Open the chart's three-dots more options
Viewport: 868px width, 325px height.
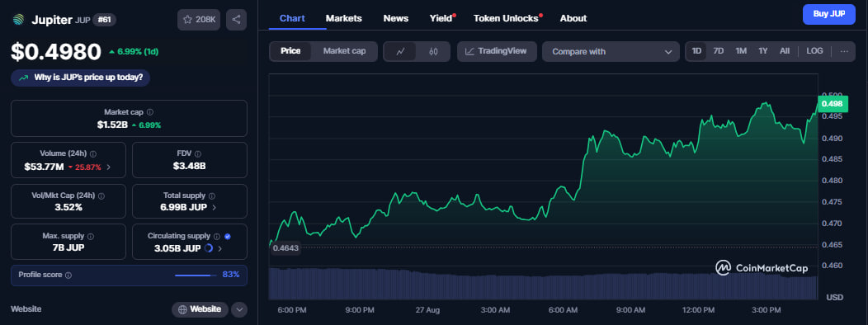click(x=844, y=51)
